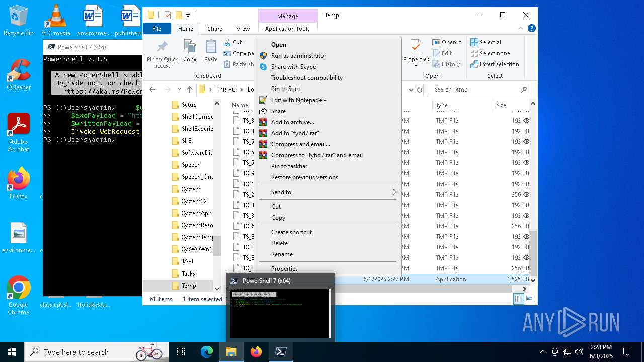The image size is (644, 362).
Task: Go up one folder level arrow
Action: coord(190,89)
